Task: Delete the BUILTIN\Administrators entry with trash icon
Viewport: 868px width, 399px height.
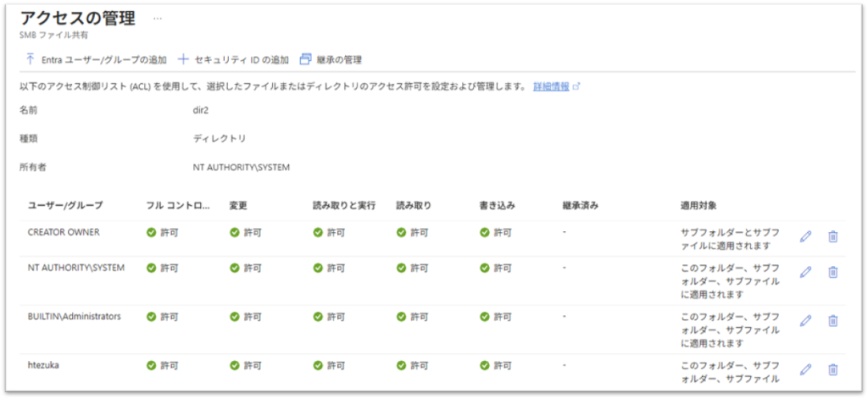Action: [x=832, y=320]
